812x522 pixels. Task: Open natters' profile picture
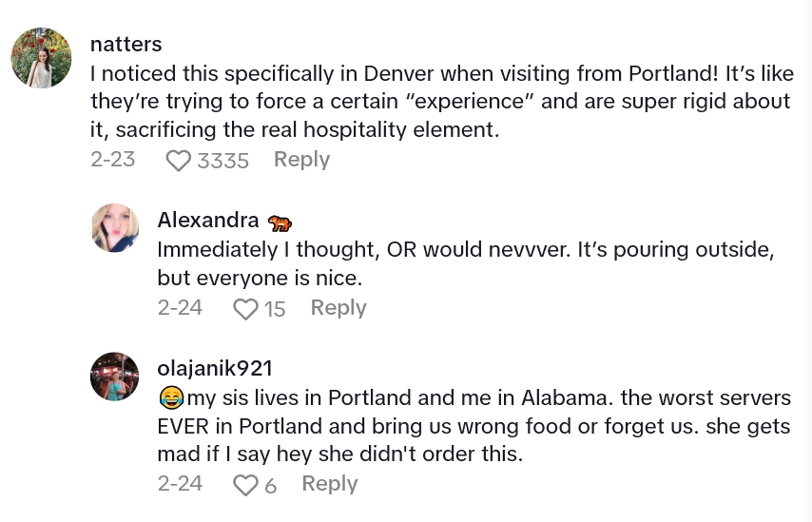[41, 58]
